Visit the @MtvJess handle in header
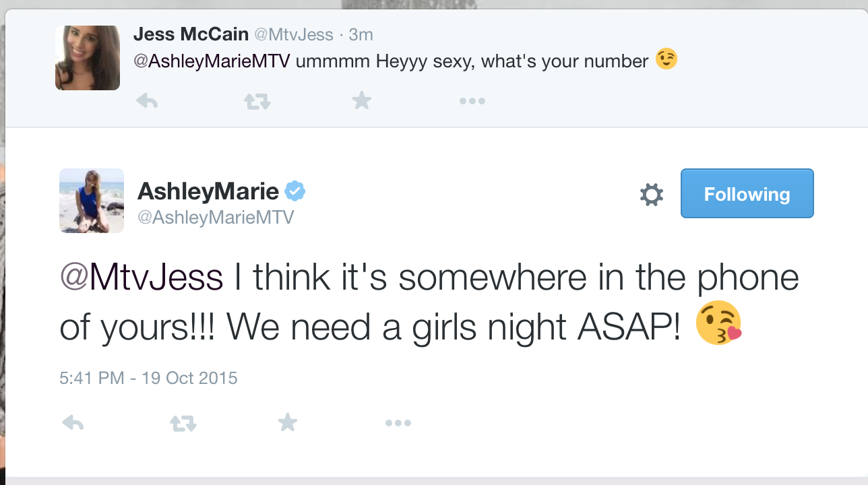 tap(292, 34)
